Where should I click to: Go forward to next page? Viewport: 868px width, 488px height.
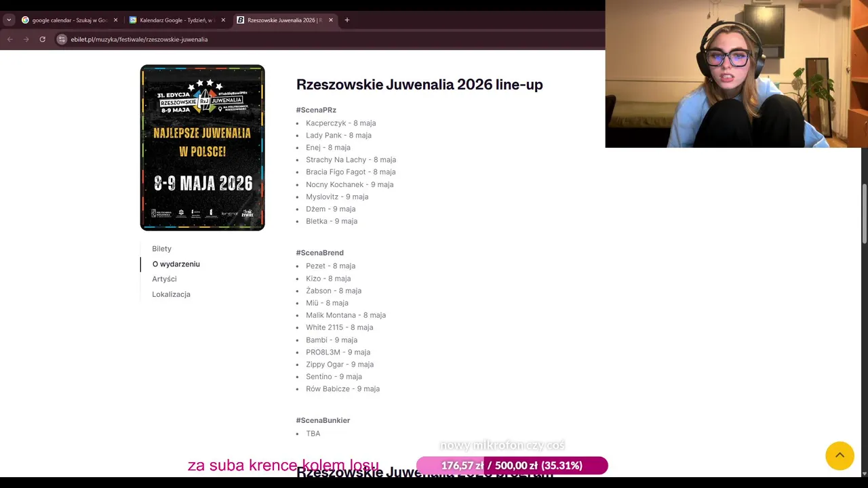point(26,39)
